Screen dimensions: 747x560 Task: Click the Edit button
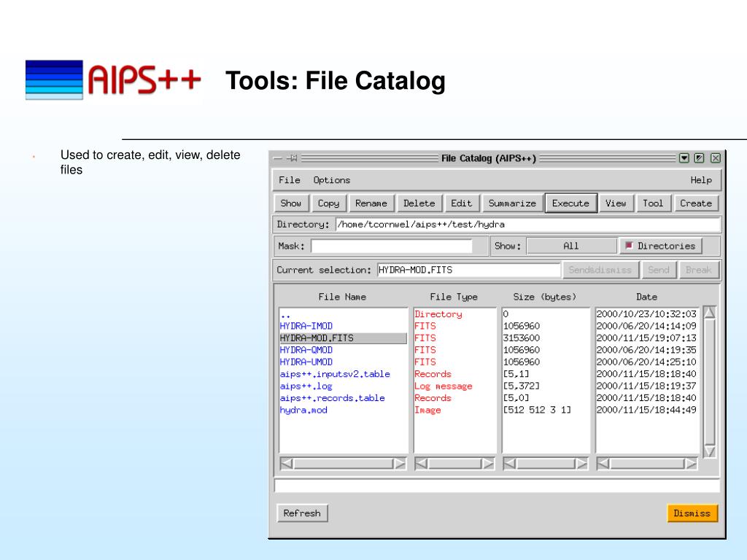[462, 203]
